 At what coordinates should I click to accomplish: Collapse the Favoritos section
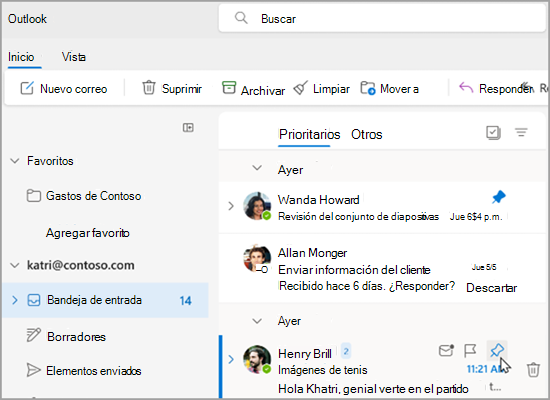(x=15, y=161)
